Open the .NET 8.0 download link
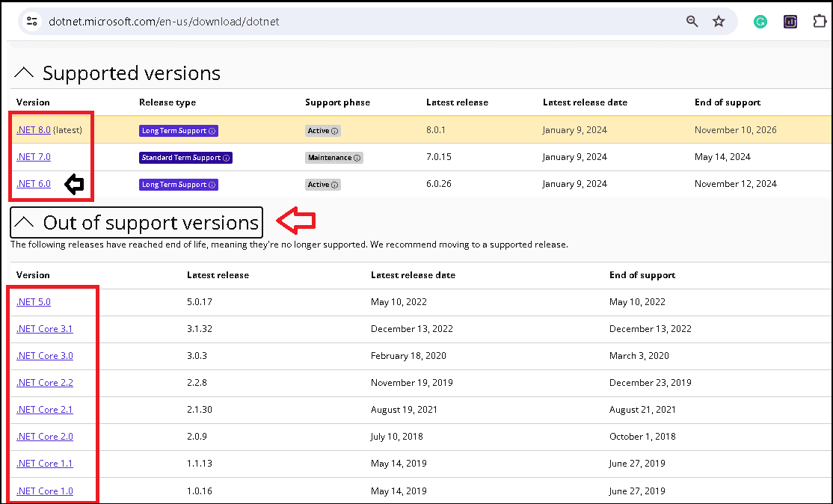833x504 pixels. [34, 130]
